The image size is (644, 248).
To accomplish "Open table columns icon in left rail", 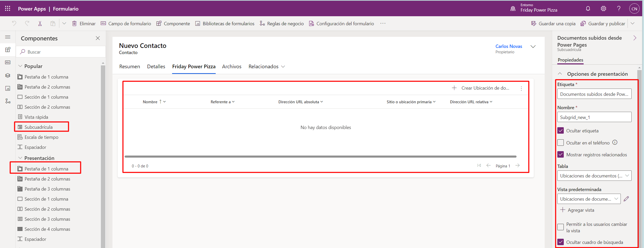I will (8, 62).
